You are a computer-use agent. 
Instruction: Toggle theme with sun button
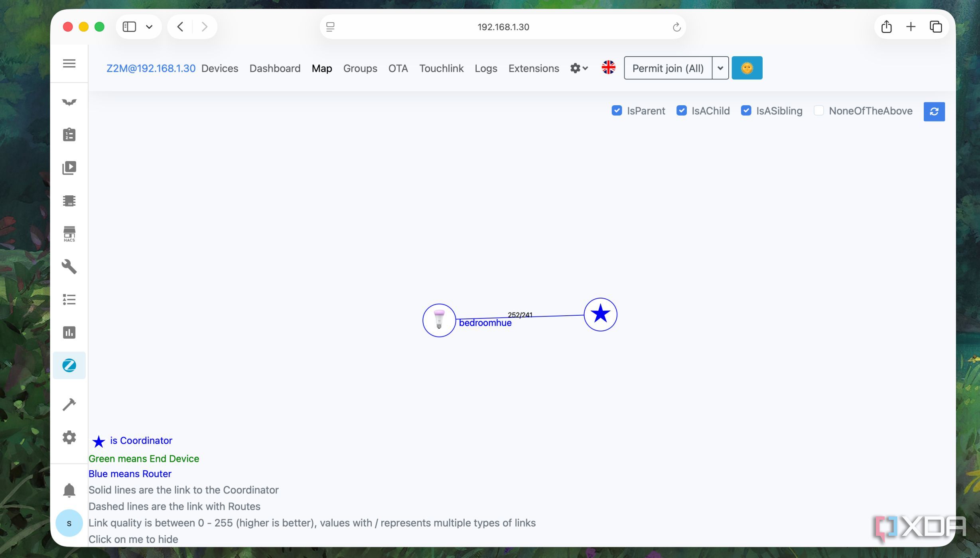pyautogui.click(x=747, y=68)
